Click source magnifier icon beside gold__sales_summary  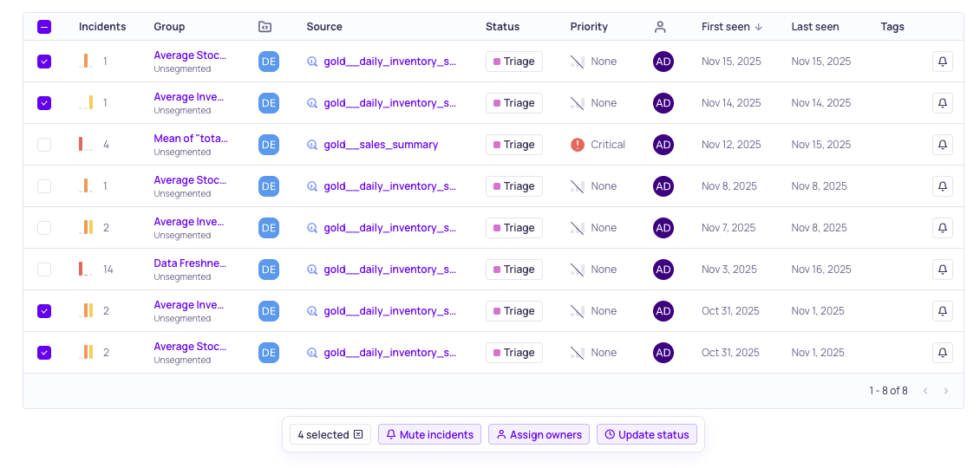click(x=312, y=145)
